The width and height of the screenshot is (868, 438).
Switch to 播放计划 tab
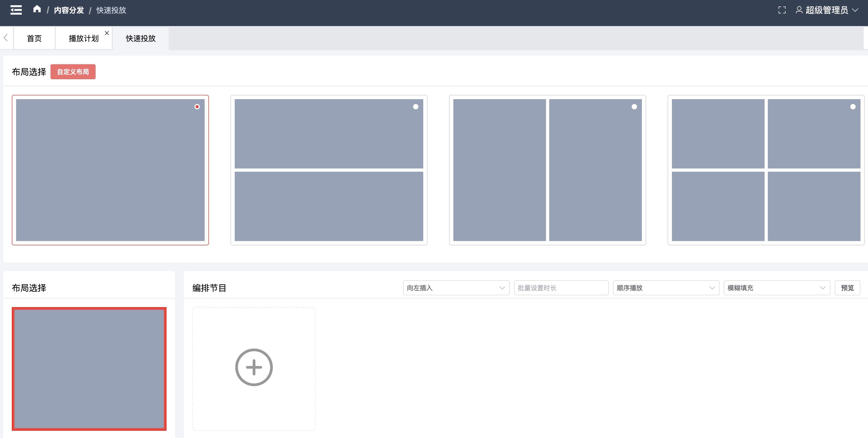[x=84, y=38]
